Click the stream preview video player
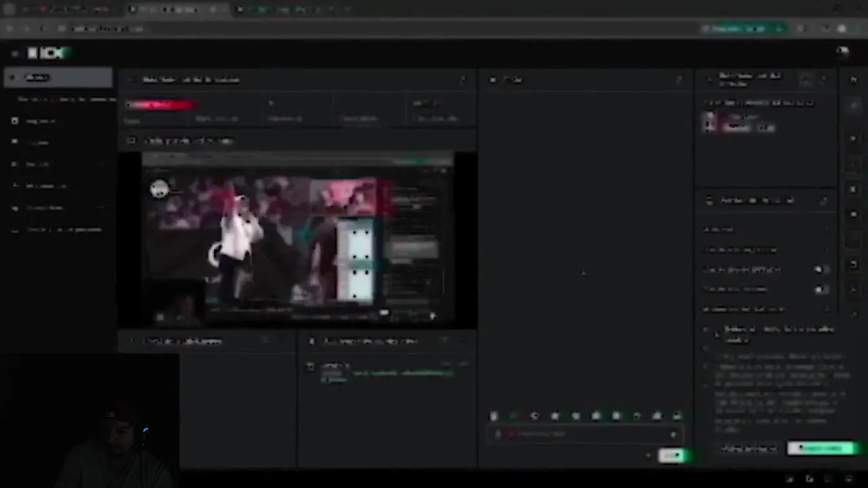Viewport: 868px width, 488px height. (x=298, y=240)
